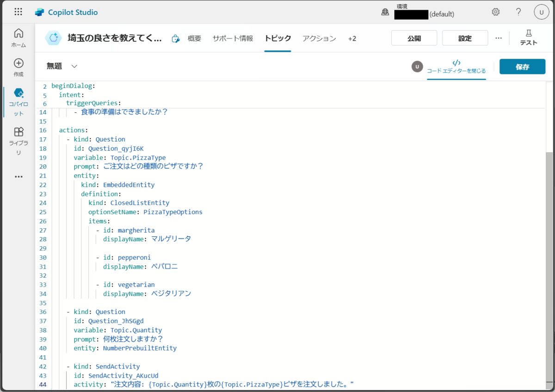Viewport: 555px width, 392px height.
Task: Click prompt ご注文はどの種類のピザですか？
Action: point(138,166)
